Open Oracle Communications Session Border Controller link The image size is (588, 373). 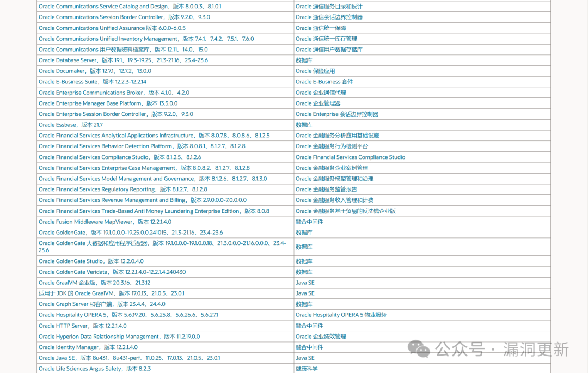(x=124, y=17)
